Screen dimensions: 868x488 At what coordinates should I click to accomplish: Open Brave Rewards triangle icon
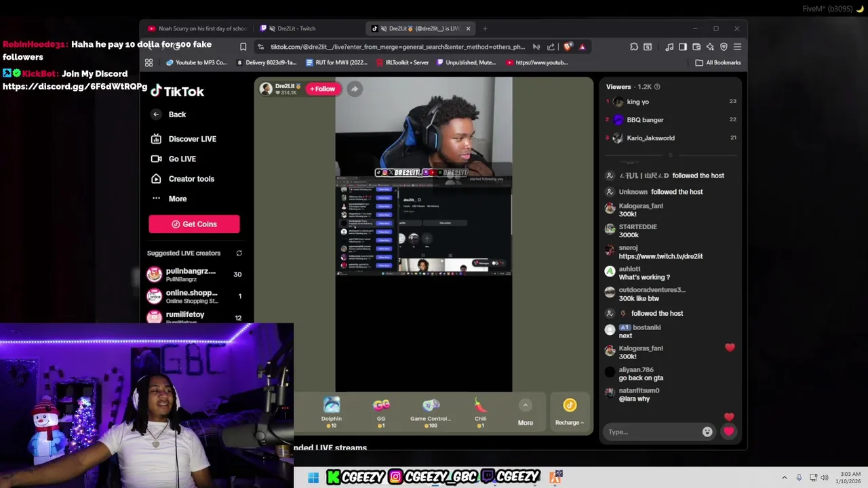(582, 47)
